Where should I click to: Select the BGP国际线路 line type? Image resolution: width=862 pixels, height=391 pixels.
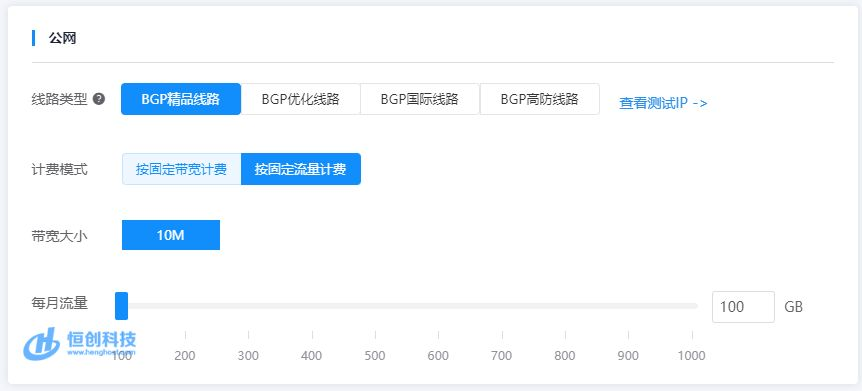(420, 99)
